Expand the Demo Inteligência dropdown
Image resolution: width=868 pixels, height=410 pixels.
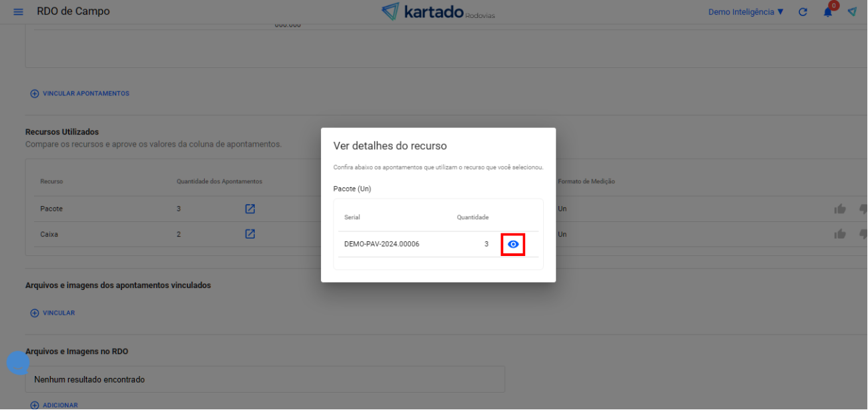(746, 12)
